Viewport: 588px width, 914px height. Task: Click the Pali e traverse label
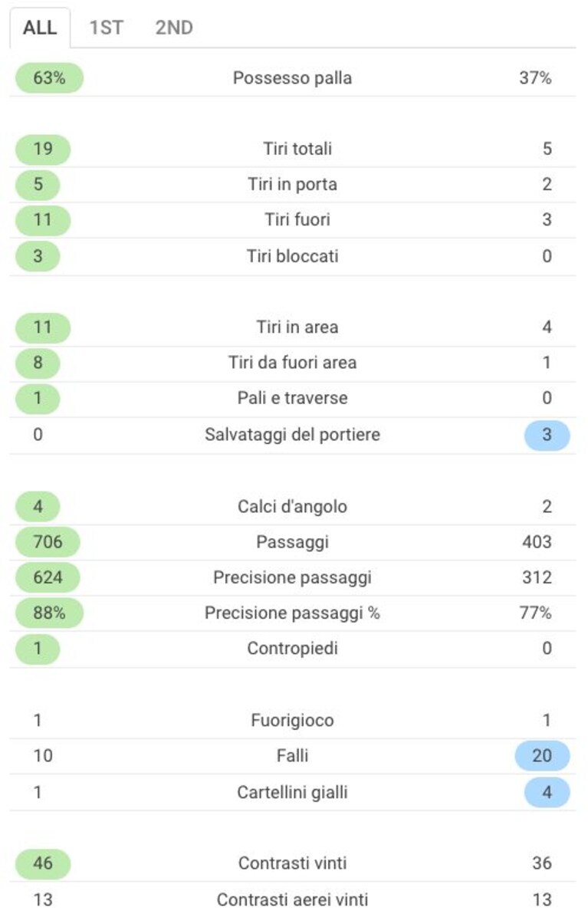(292, 398)
